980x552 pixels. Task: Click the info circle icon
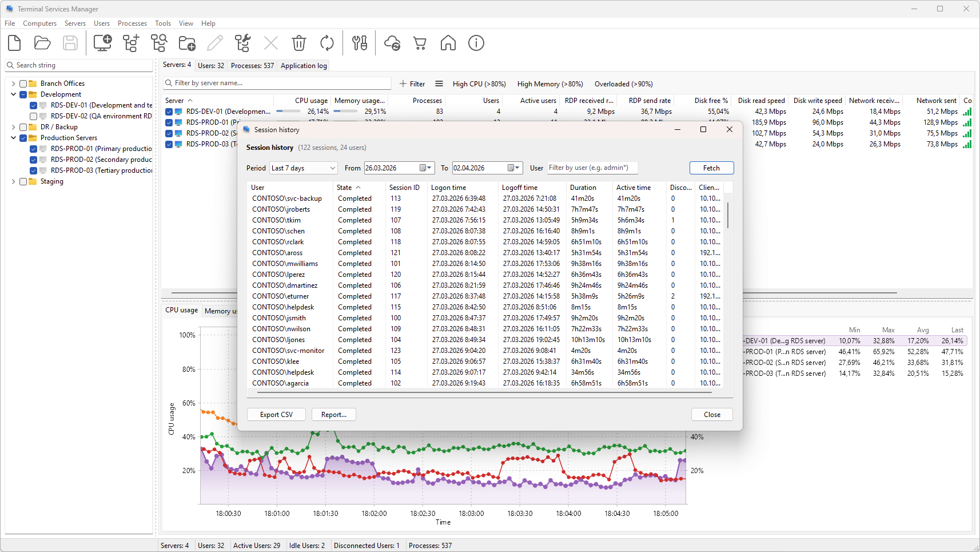point(476,43)
